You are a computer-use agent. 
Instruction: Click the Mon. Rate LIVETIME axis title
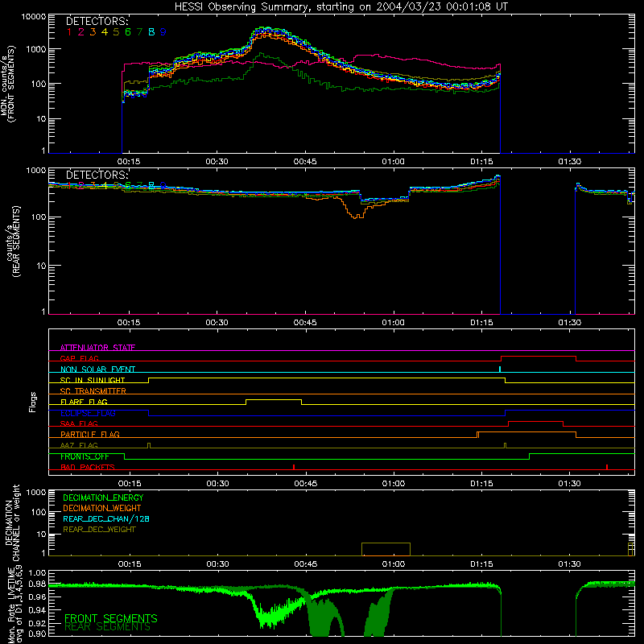14,605
